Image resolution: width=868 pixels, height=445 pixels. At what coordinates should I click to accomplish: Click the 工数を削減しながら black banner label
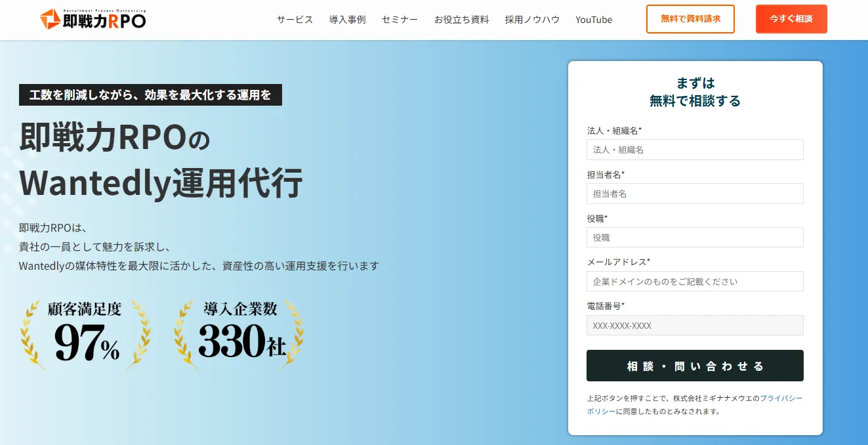150,95
